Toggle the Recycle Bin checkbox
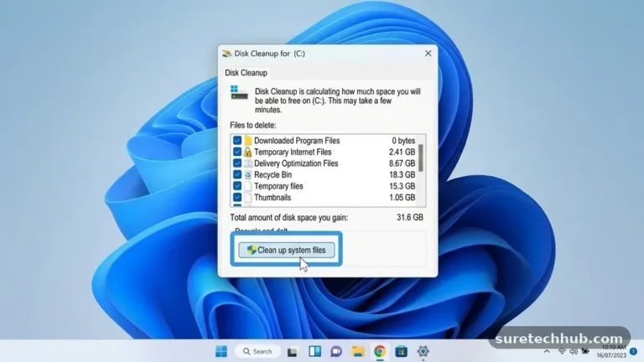The width and height of the screenshot is (644, 362). (x=237, y=174)
